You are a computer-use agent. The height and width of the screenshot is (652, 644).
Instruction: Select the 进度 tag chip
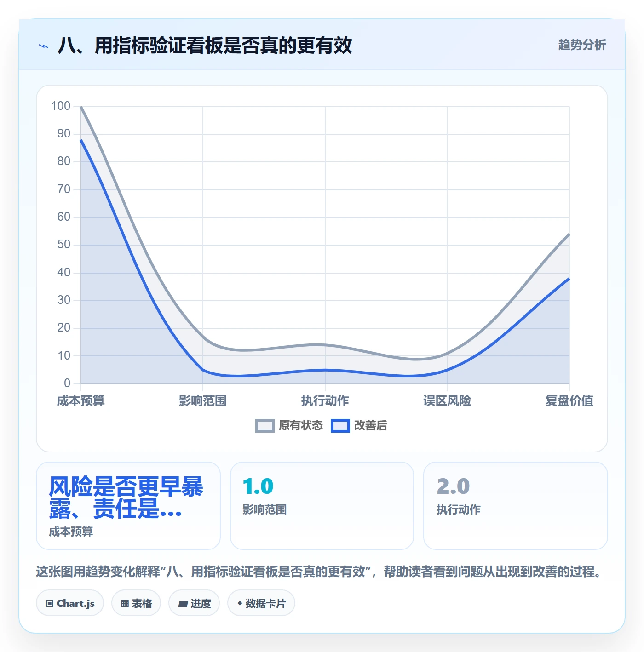(194, 603)
